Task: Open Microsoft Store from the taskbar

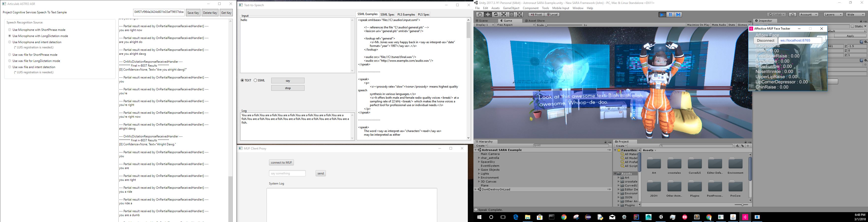Action: 540,217
